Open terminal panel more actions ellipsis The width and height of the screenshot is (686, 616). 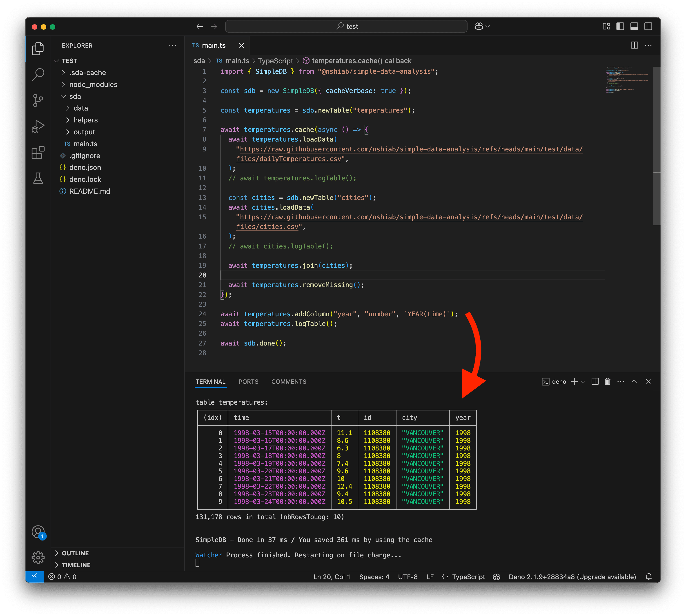[x=620, y=381]
